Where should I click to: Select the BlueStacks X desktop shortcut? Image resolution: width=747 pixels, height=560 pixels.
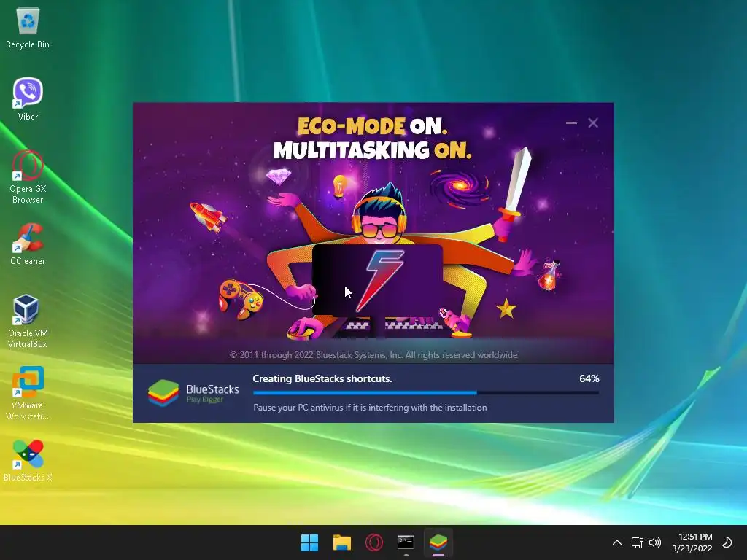click(x=28, y=460)
